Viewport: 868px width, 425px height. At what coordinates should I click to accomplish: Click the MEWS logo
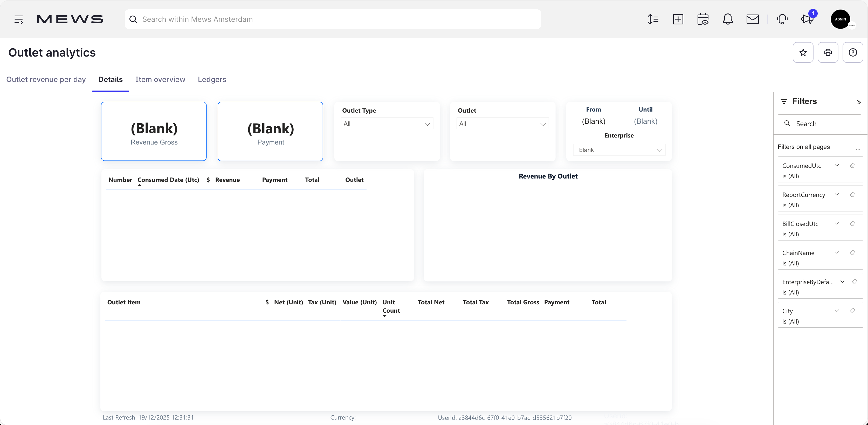(x=70, y=19)
